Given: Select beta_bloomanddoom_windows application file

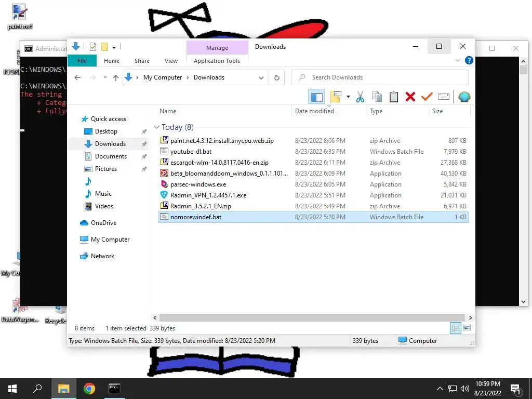Looking at the screenshot, I should pos(313,174).
